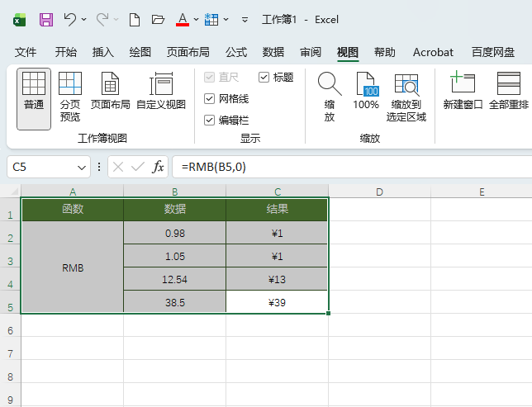
Task: Click 全部重排 arrange all windows
Action: pyautogui.click(x=509, y=90)
